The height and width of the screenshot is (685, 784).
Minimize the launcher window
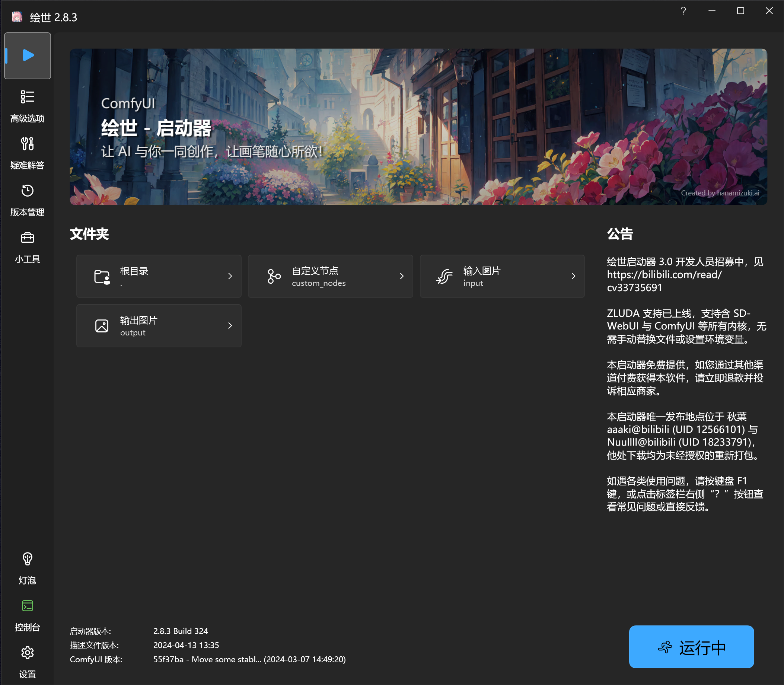click(x=712, y=11)
